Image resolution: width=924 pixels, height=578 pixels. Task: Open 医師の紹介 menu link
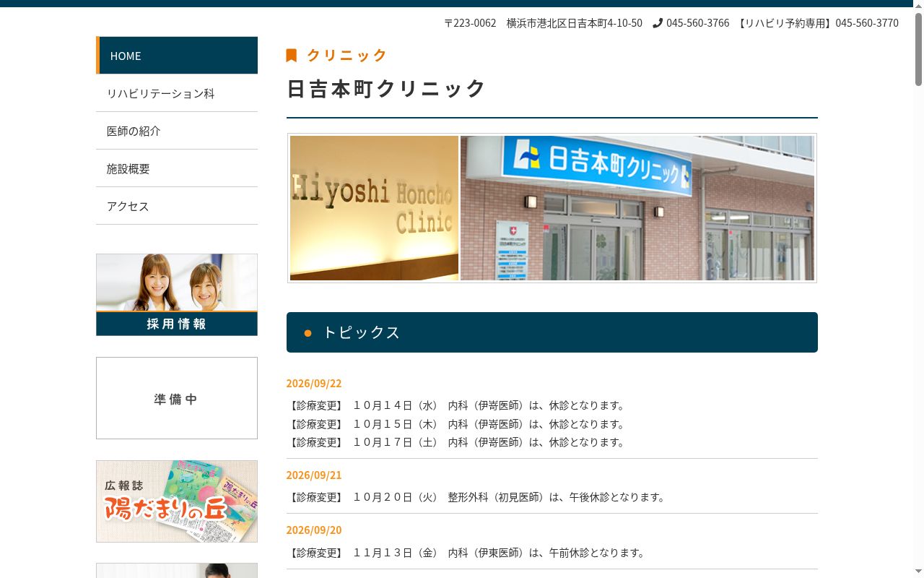coord(177,131)
